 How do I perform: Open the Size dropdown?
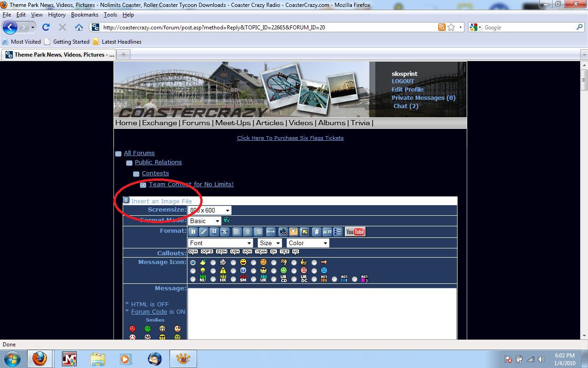point(270,243)
